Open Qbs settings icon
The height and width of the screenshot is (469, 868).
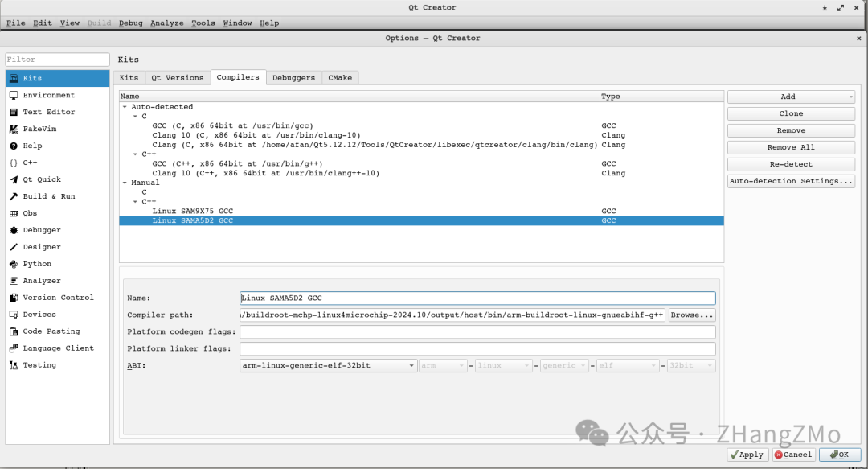[14, 213]
